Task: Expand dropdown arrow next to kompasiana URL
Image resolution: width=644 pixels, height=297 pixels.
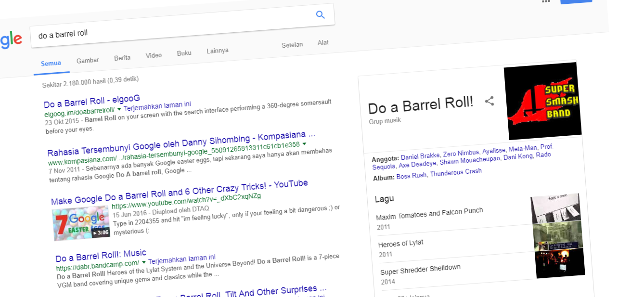Action: pos(304,144)
